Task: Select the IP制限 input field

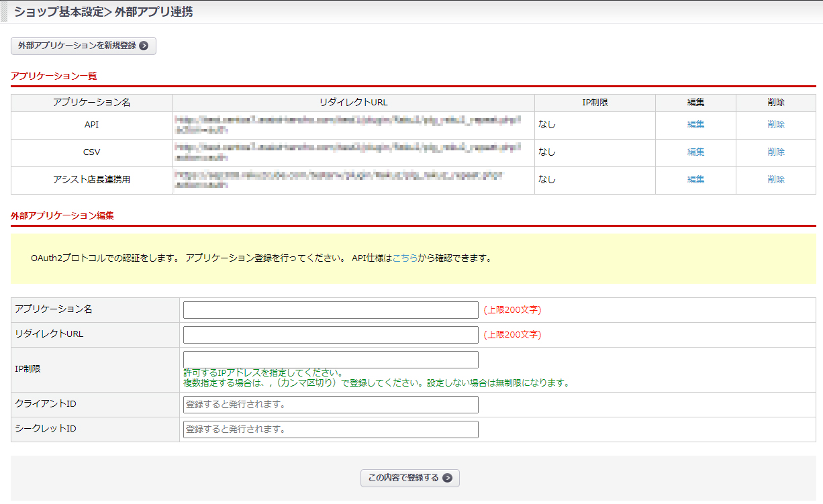Action: tap(330, 360)
